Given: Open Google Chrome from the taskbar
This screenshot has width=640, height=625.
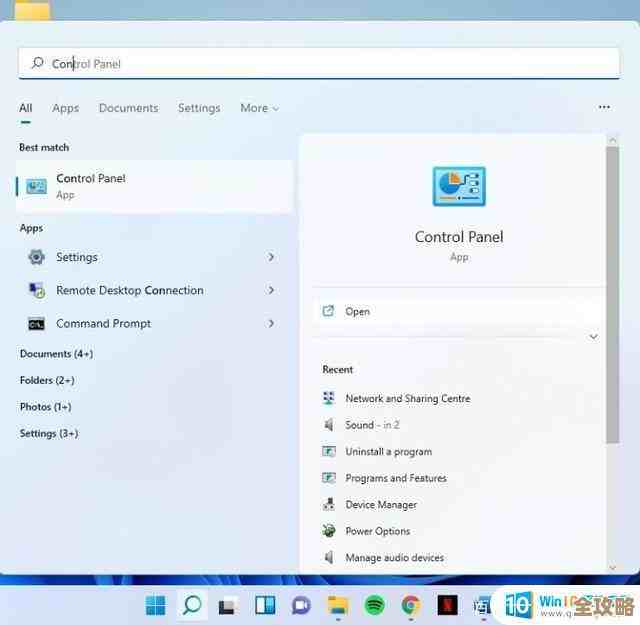Looking at the screenshot, I should click(411, 605).
